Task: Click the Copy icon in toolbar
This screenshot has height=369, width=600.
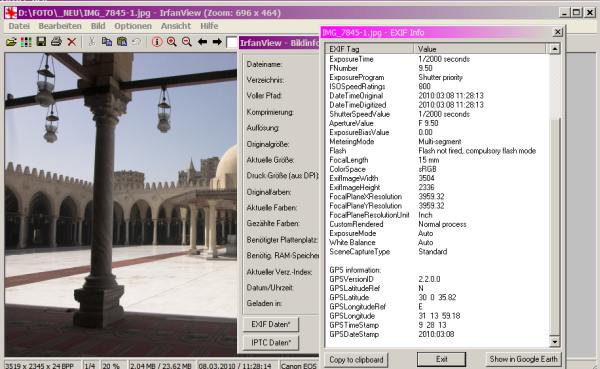Action: pyautogui.click(x=107, y=41)
